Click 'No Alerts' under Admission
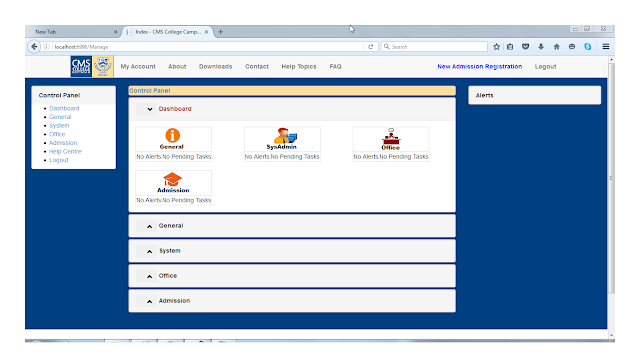 tap(149, 200)
